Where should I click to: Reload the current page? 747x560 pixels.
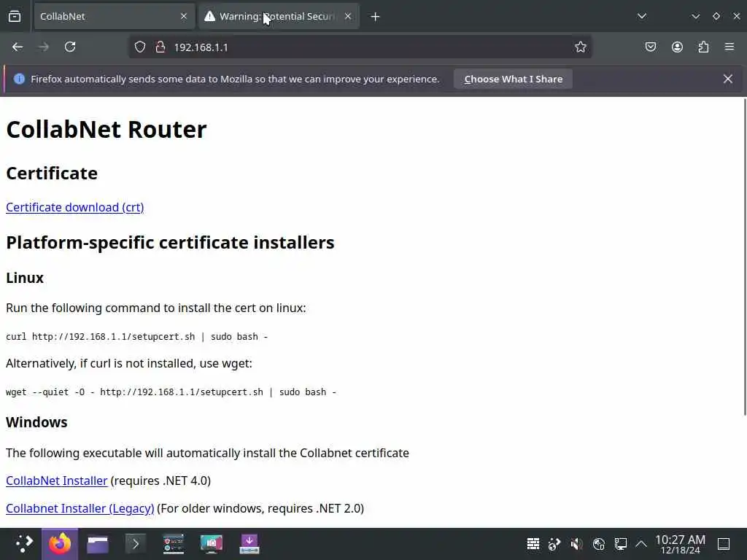[x=70, y=47]
